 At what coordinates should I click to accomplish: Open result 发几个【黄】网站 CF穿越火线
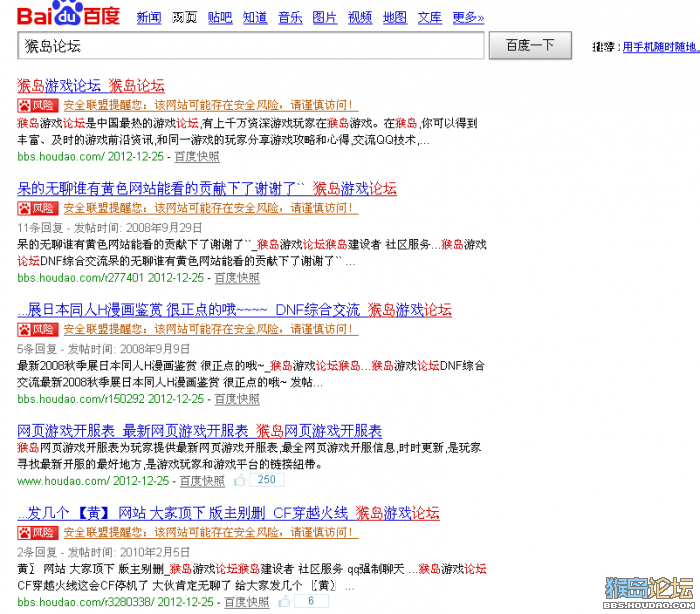229,513
